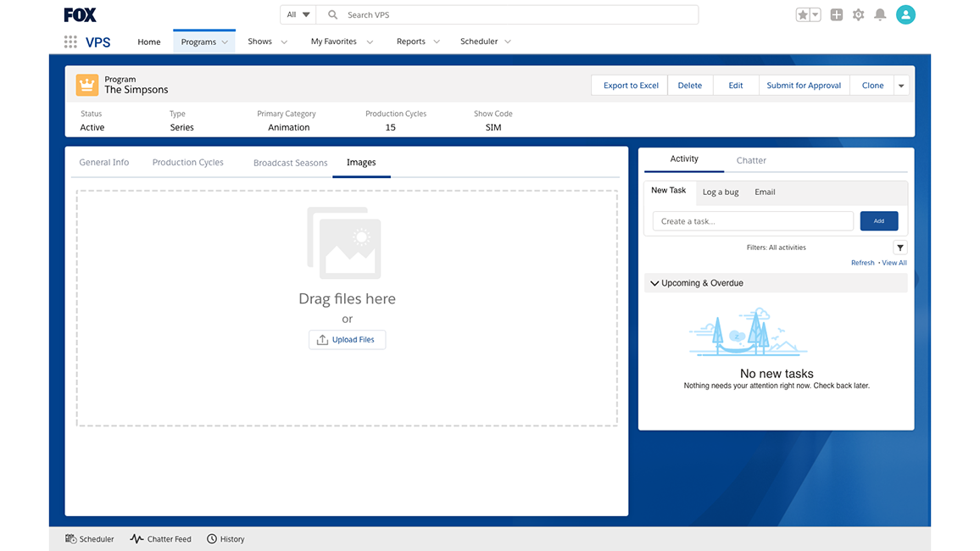The width and height of the screenshot is (980, 551).
Task: Click the Program crown icon
Action: (86, 85)
